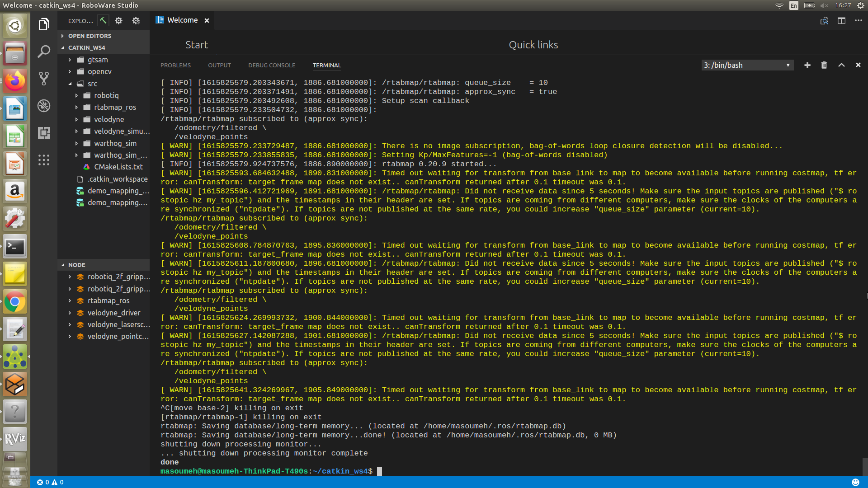The height and width of the screenshot is (488, 868).
Task: Open the Search view in activity bar
Action: point(44,52)
